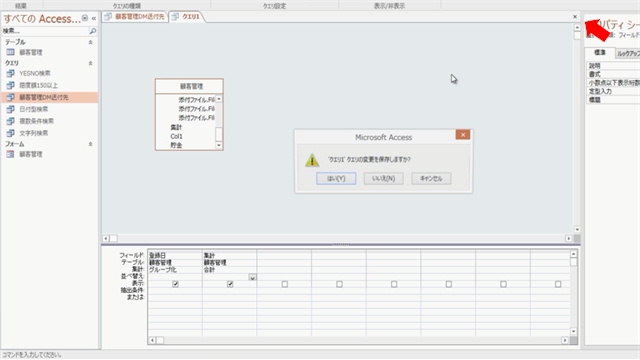Click the search magnifier in navigation pane

[93, 31]
